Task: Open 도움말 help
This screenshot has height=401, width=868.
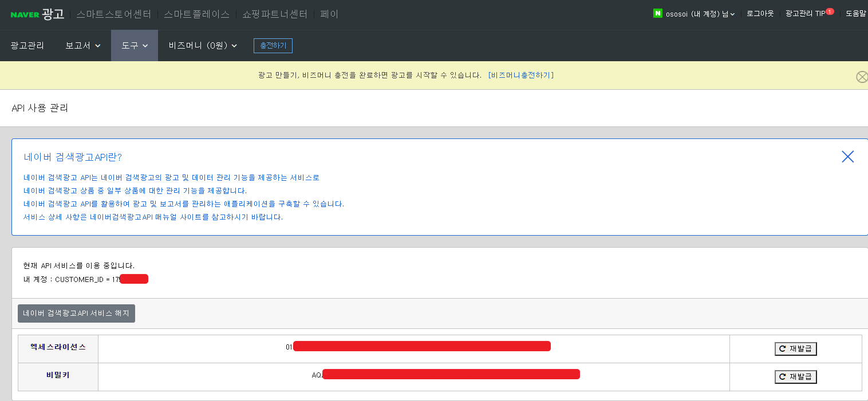Action: [856, 13]
